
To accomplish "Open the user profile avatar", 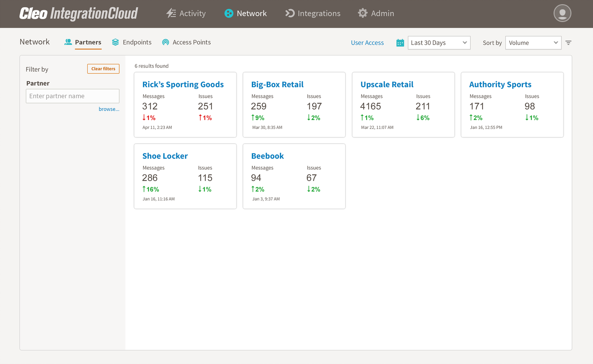I will click(562, 13).
